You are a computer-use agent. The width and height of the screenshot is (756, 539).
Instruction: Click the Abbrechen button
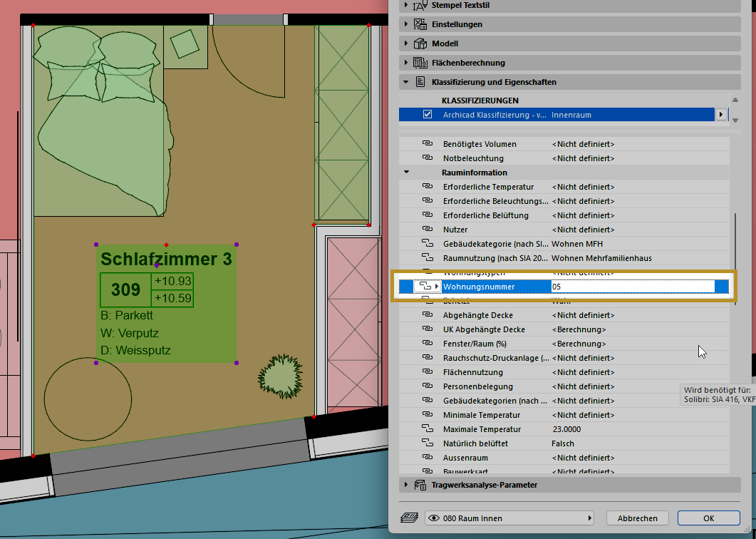(x=637, y=518)
